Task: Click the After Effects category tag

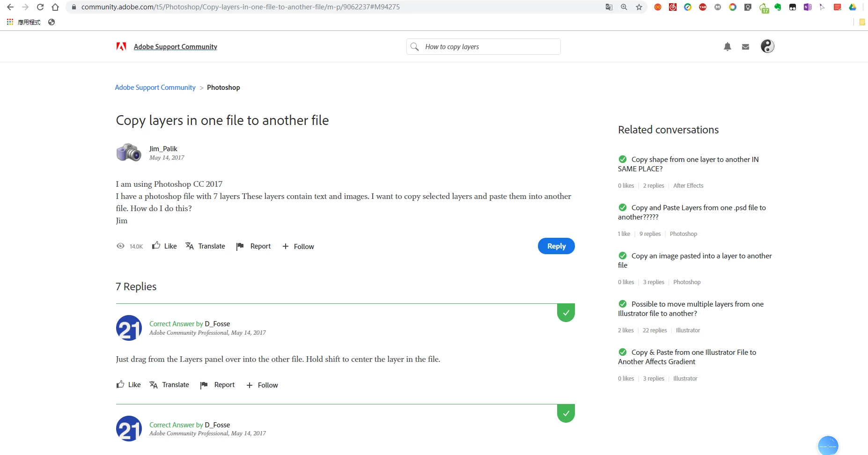Action: point(688,186)
